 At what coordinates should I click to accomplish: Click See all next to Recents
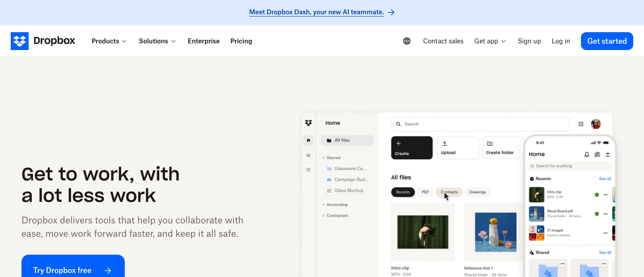coord(605,179)
